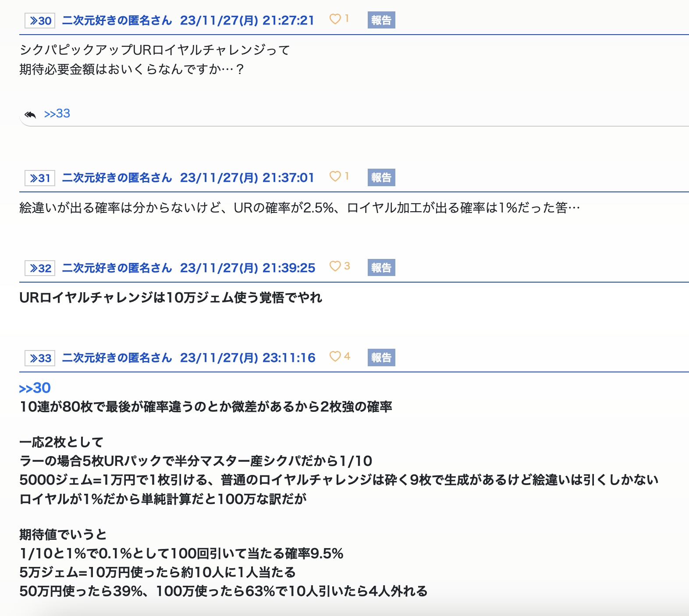Click 報告 button for post 33
This screenshot has width=689, height=616.
[x=381, y=358]
